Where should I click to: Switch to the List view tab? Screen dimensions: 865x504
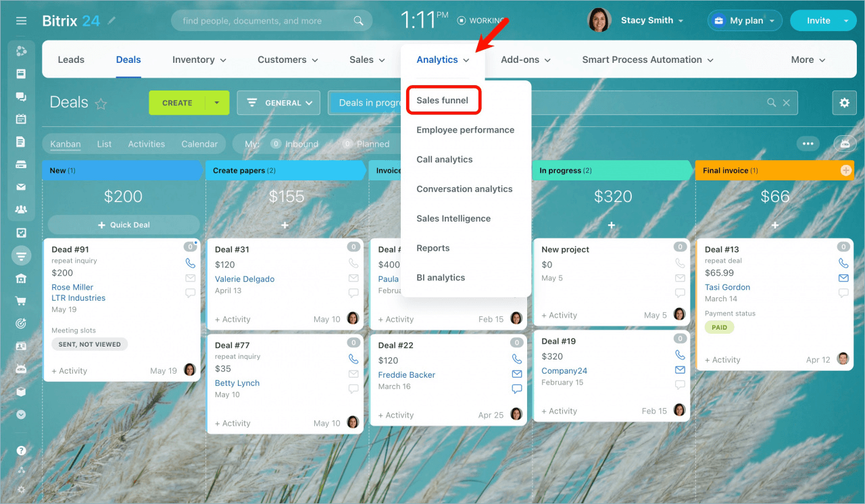point(104,144)
